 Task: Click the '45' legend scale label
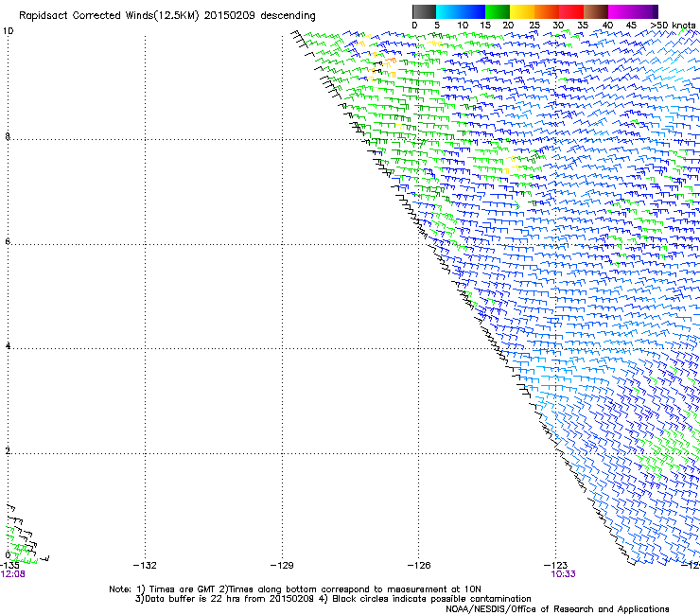[x=631, y=26]
